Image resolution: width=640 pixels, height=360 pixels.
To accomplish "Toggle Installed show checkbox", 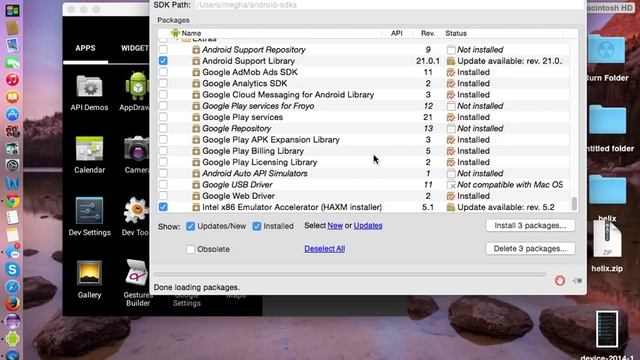I will [257, 226].
